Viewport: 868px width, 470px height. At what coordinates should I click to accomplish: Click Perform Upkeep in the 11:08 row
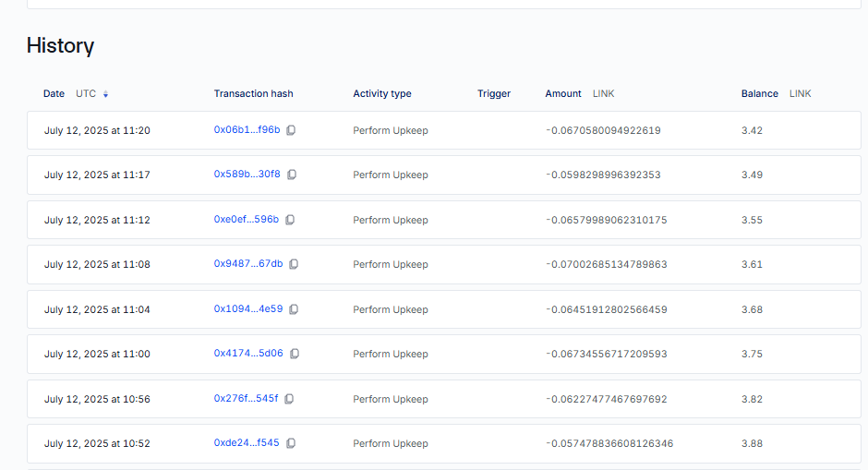pyautogui.click(x=391, y=265)
